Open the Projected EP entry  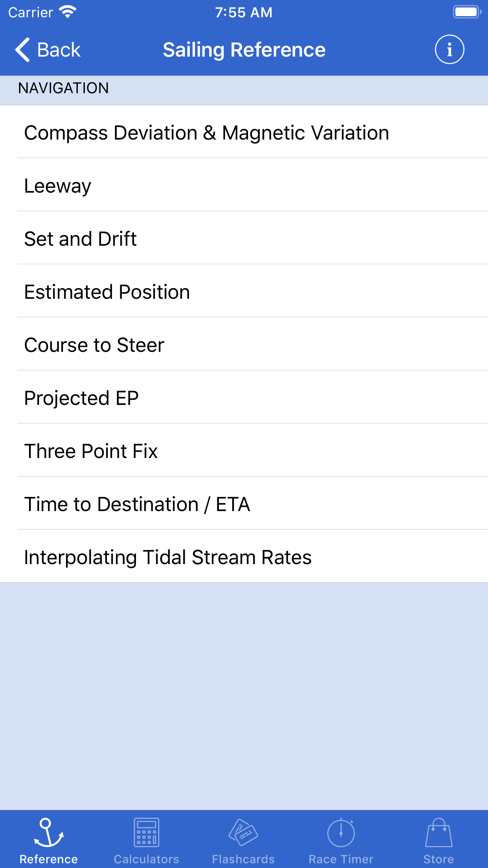point(81,398)
